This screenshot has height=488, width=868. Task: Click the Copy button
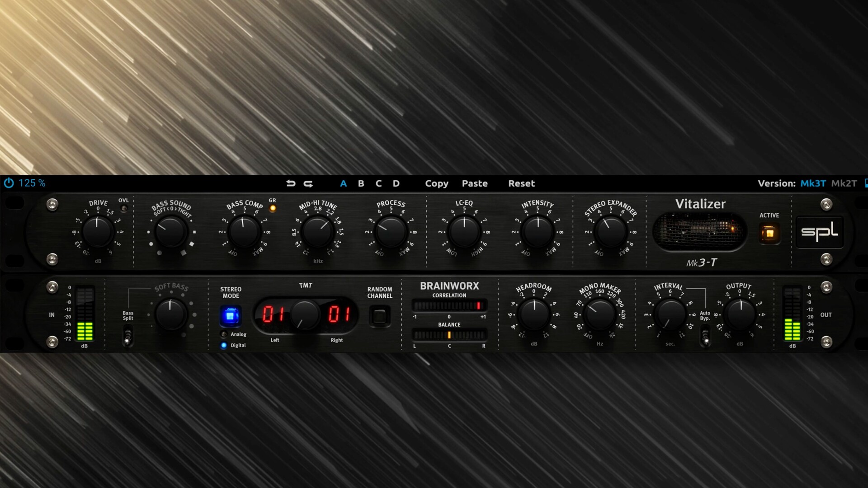tap(437, 183)
